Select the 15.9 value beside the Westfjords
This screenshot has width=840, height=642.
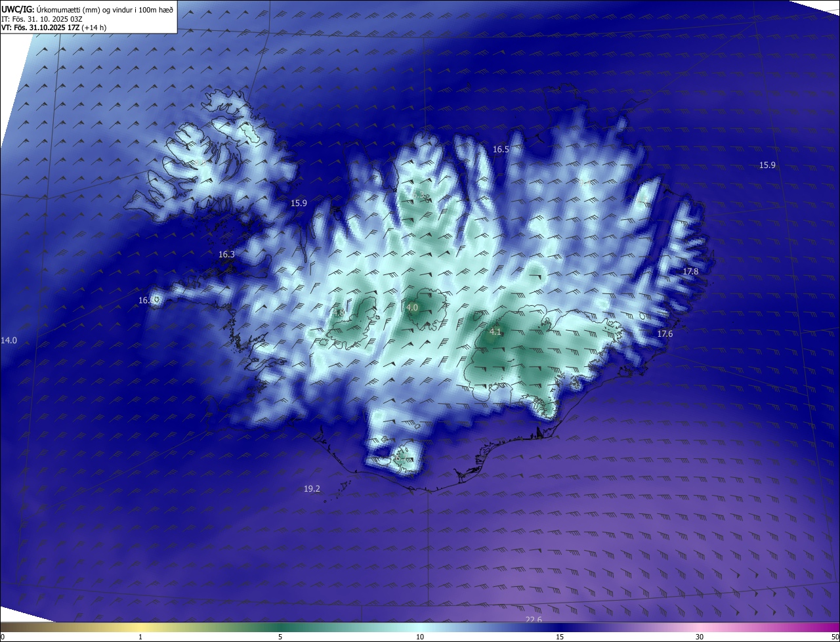pos(299,203)
